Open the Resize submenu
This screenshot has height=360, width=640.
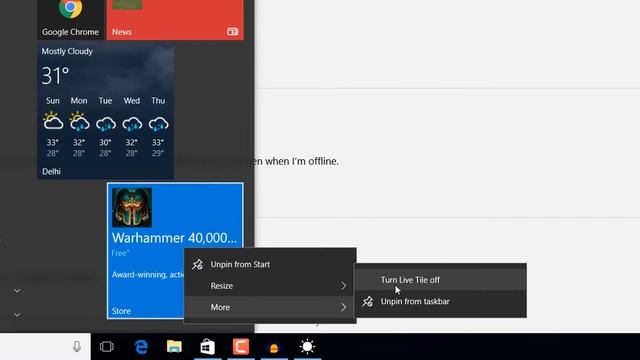coord(270,286)
